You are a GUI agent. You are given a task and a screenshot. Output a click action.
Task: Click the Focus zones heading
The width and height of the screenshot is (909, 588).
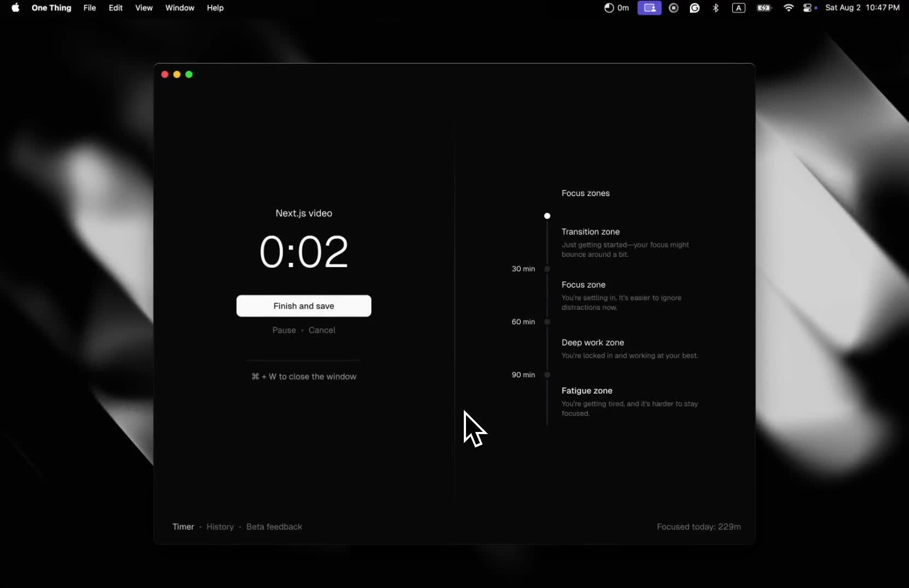tap(585, 193)
